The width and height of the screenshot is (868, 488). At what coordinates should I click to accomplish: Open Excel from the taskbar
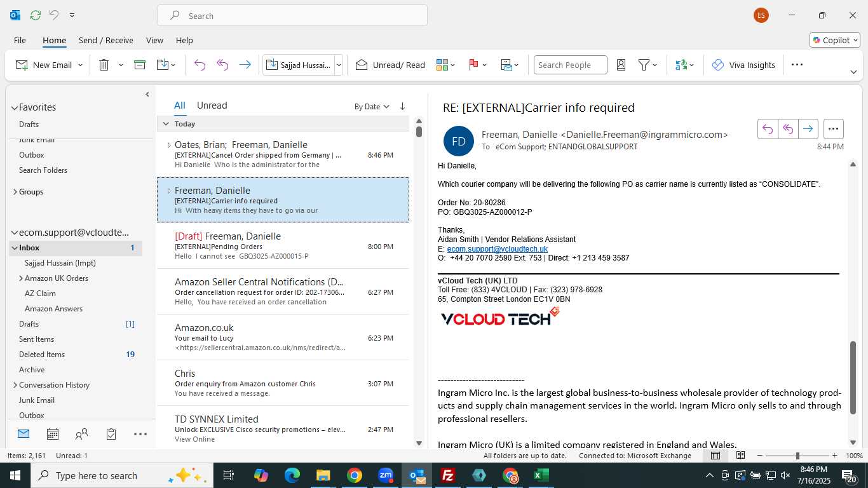pyautogui.click(x=541, y=475)
